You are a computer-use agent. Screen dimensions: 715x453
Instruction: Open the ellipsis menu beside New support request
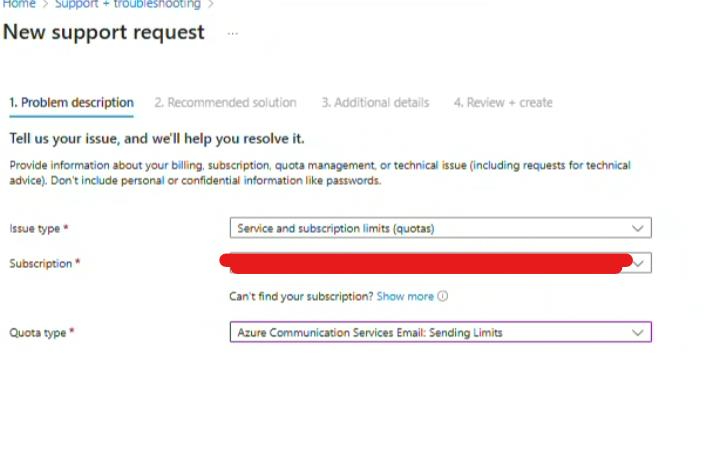[233, 33]
